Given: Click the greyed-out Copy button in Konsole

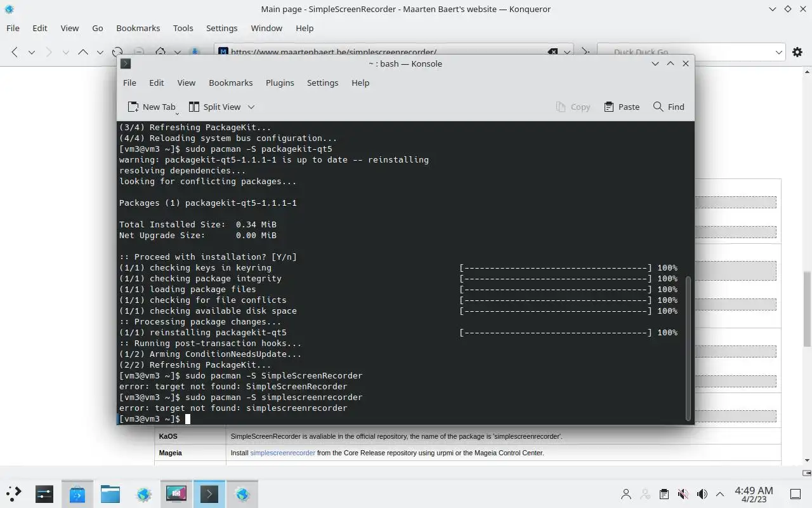Looking at the screenshot, I should 573,107.
